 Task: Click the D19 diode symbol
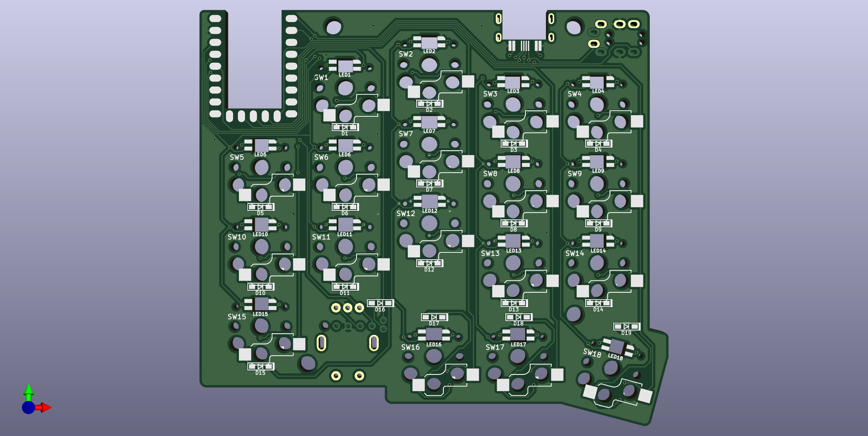coord(626,326)
